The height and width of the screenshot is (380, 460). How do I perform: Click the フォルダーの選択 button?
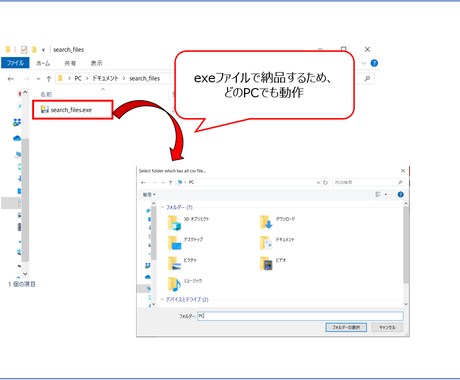(346, 327)
